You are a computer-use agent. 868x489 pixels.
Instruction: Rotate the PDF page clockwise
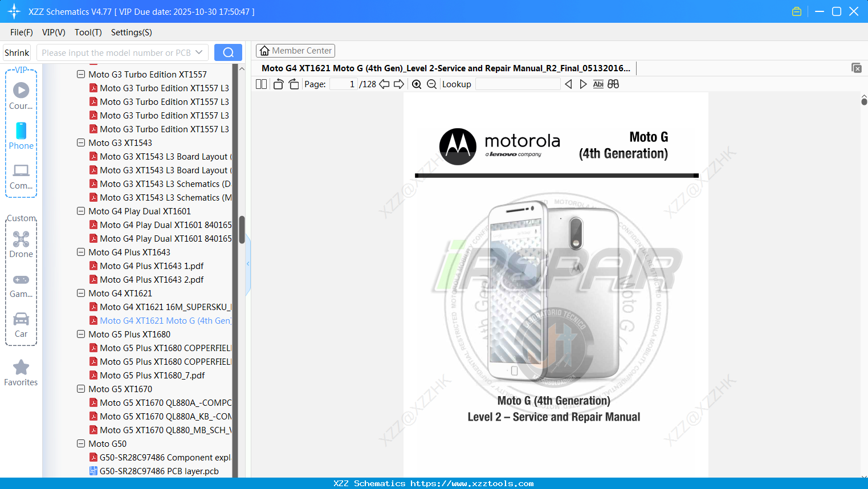pos(293,83)
